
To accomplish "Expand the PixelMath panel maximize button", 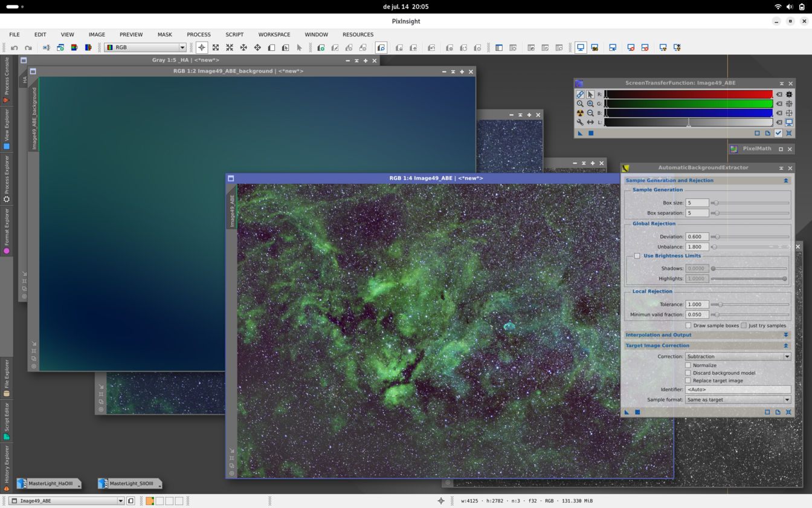I will (x=781, y=149).
